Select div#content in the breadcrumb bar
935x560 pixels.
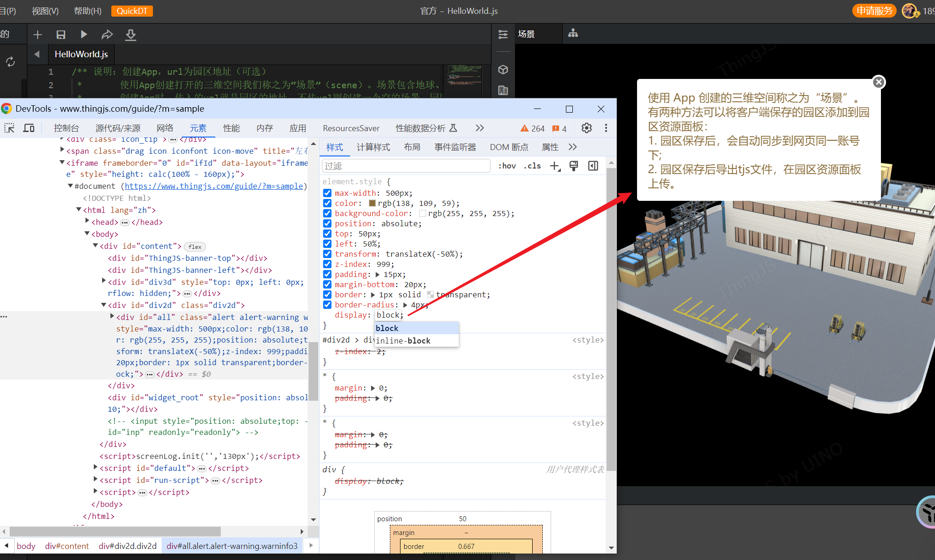tap(67, 546)
